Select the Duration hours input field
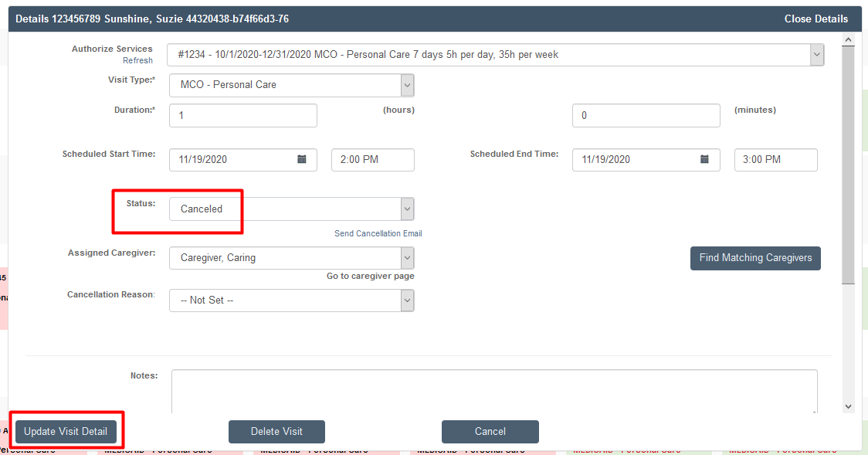The image size is (868, 455). (242, 114)
